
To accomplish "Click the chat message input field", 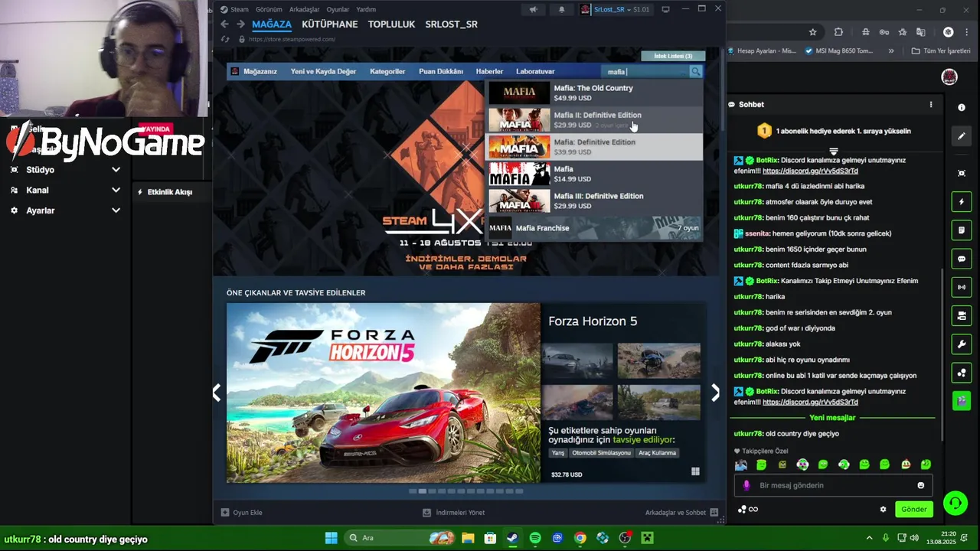I will tap(833, 485).
